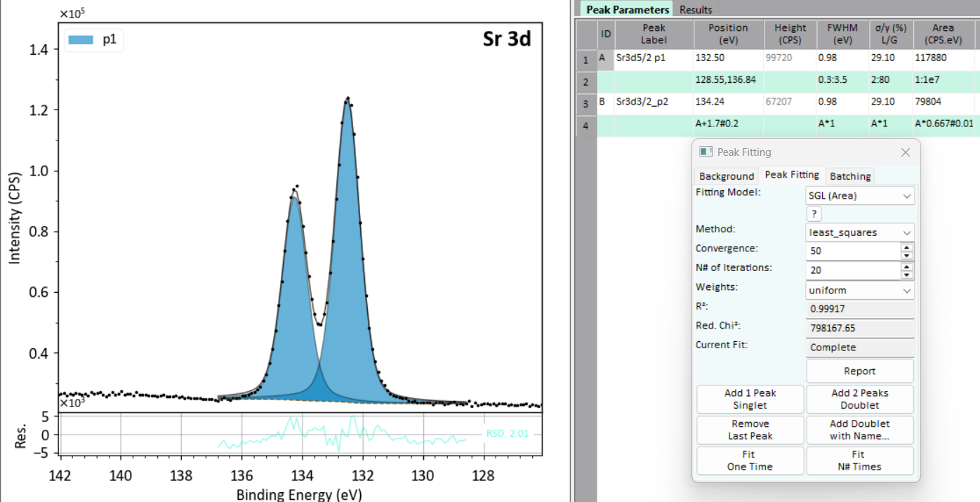The height and width of the screenshot is (502, 980).
Task: Close the Peak Fitting dialog
Action: click(905, 152)
